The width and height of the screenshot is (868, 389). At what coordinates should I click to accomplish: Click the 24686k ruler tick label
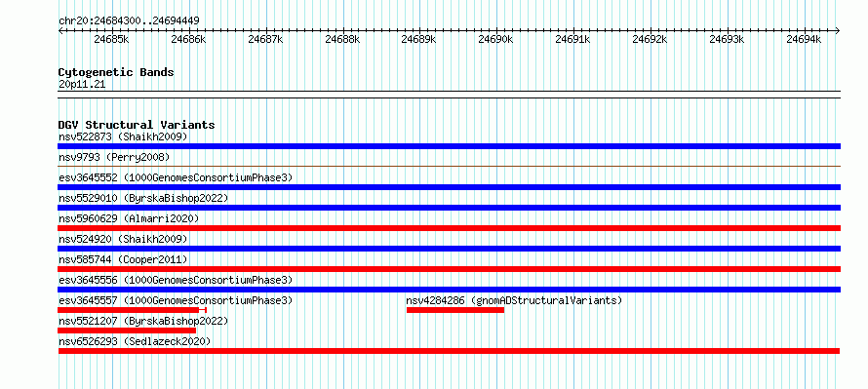(x=188, y=39)
